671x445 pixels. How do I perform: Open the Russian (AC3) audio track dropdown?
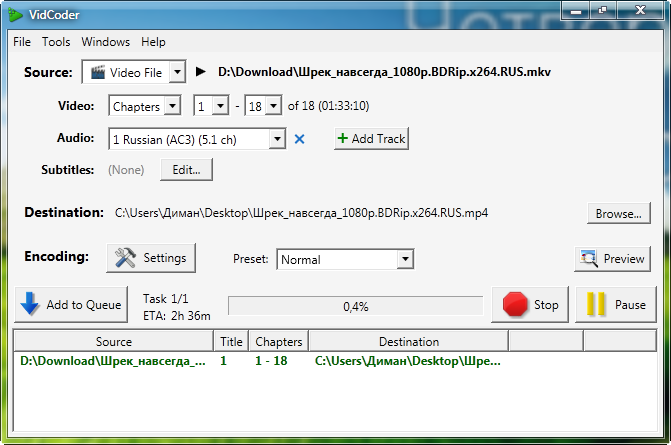coord(277,139)
